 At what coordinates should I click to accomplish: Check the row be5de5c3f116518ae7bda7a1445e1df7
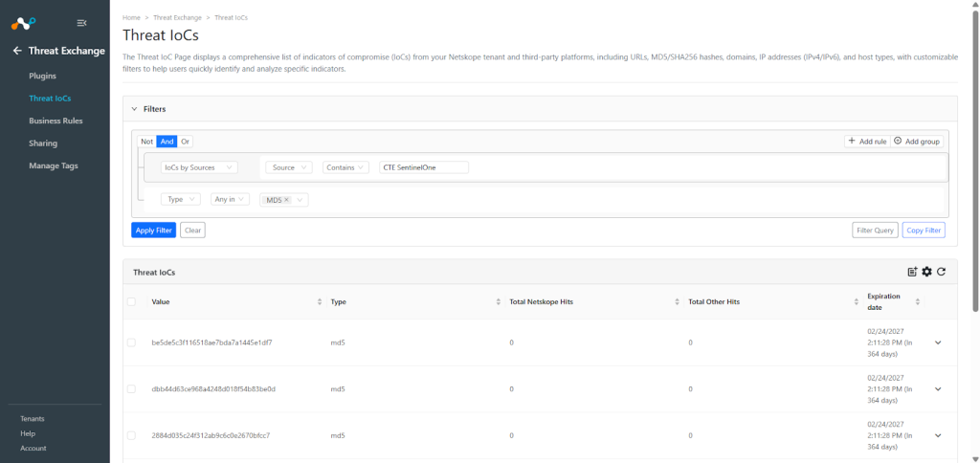(131, 342)
